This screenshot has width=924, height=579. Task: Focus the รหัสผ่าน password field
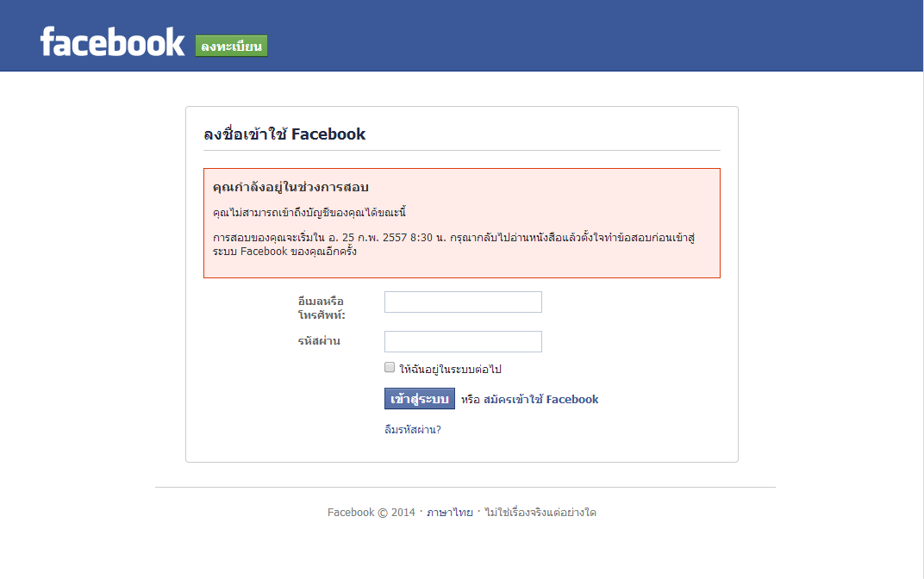click(463, 342)
